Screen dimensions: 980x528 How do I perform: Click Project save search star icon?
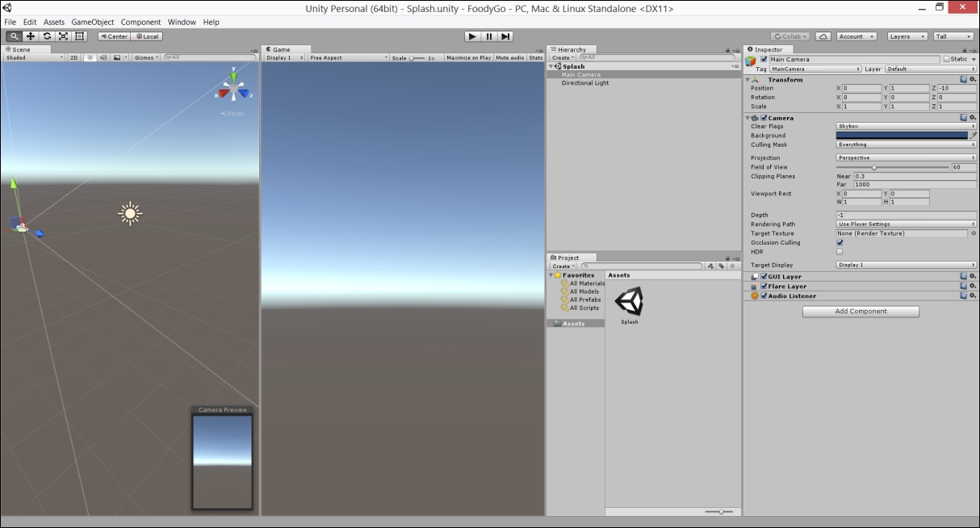[732, 266]
